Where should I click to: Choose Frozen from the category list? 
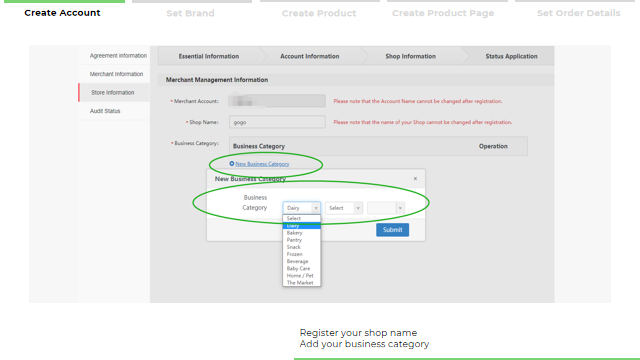[302, 254]
